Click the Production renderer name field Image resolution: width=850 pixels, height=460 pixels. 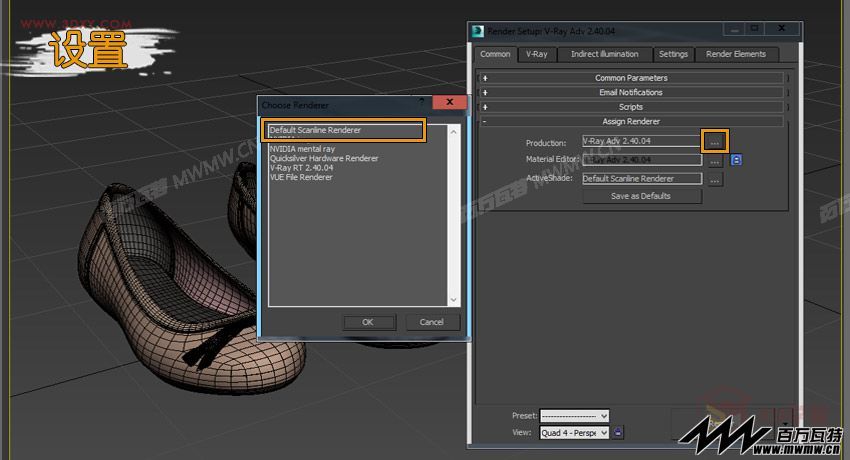tap(641, 141)
